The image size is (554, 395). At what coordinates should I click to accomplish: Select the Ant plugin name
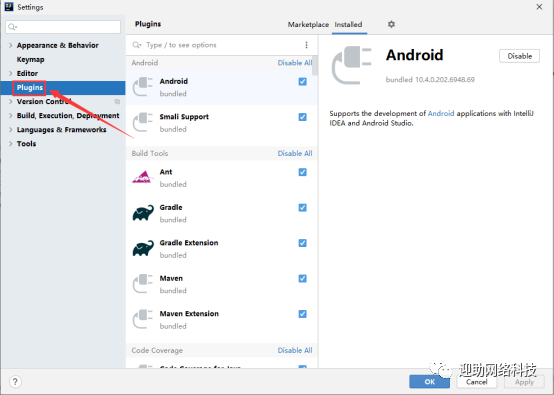point(166,172)
